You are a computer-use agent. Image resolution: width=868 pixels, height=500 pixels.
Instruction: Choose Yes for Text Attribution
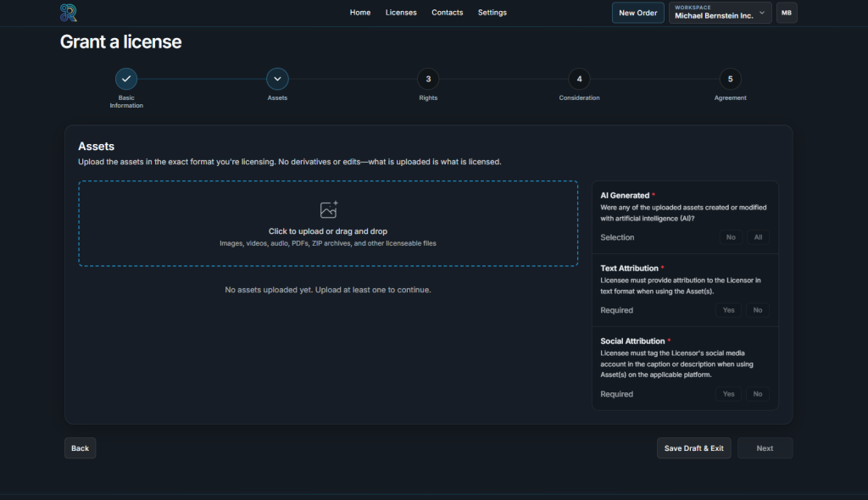(x=728, y=310)
